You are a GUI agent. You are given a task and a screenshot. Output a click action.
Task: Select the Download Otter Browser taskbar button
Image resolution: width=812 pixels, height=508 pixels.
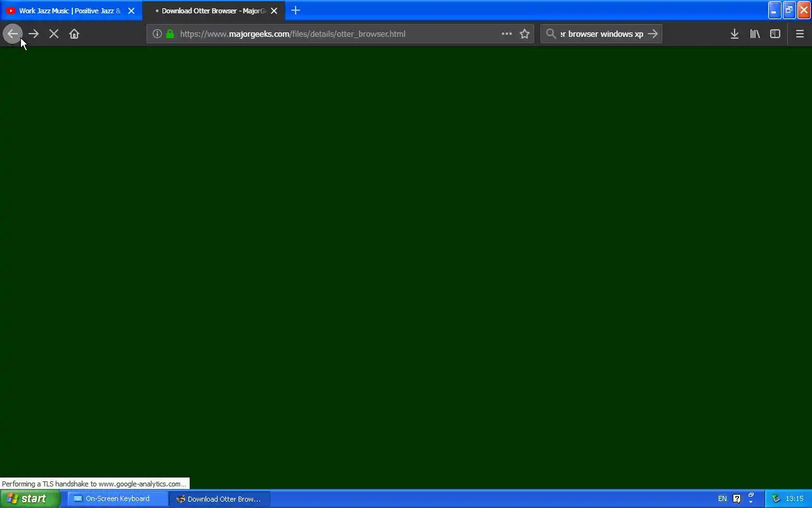tap(220, 498)
